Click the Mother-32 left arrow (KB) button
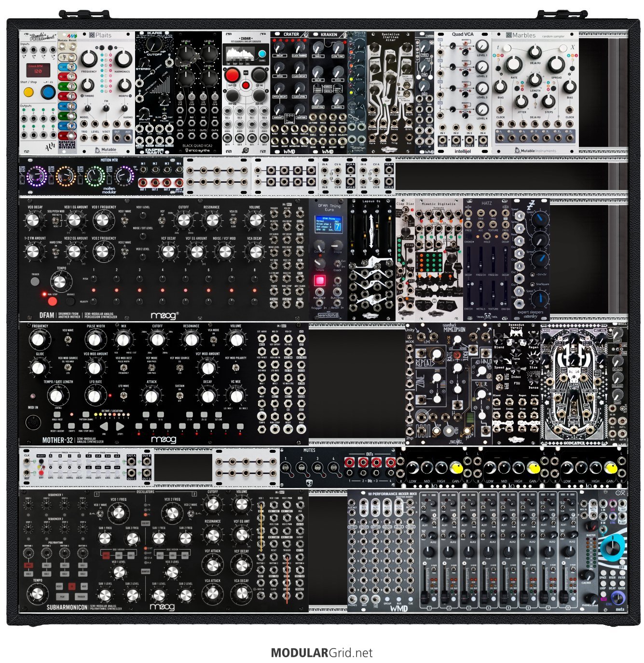This screenshot has height=663, width=644. [x=104, y=426]
